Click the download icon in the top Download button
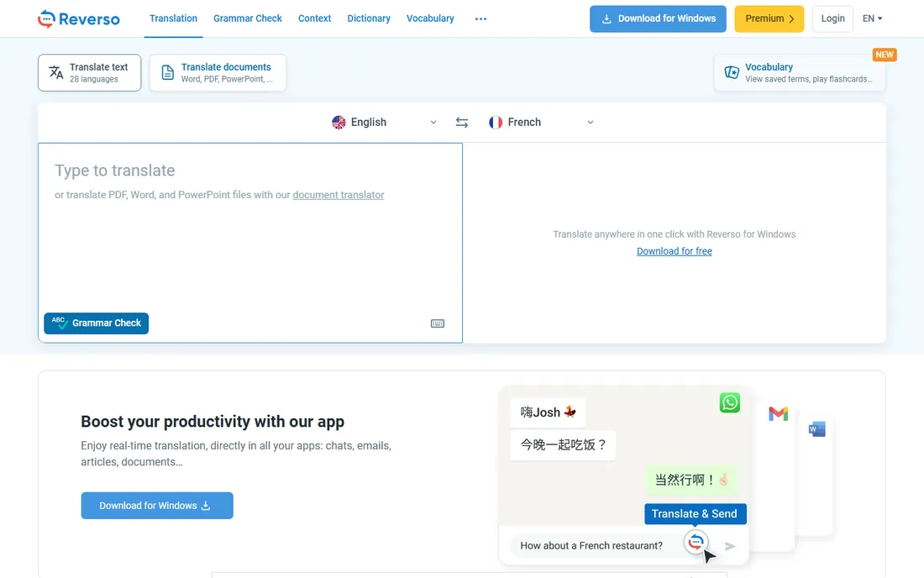 pyautogui.click(x=606, y=18)
